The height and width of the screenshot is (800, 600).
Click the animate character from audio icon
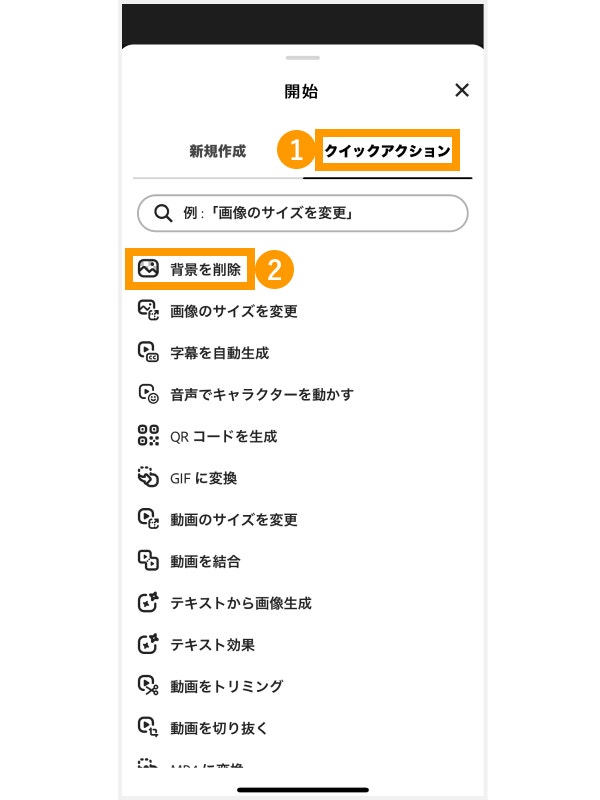tap(148, 394)
